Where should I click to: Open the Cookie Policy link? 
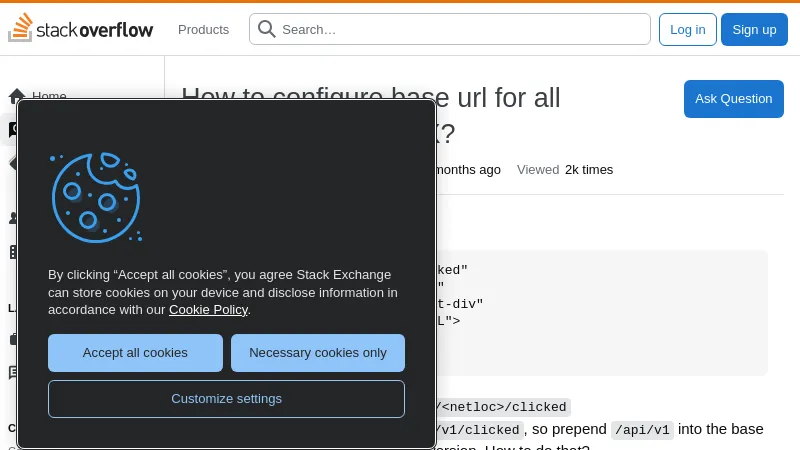(x=208, y=310)
